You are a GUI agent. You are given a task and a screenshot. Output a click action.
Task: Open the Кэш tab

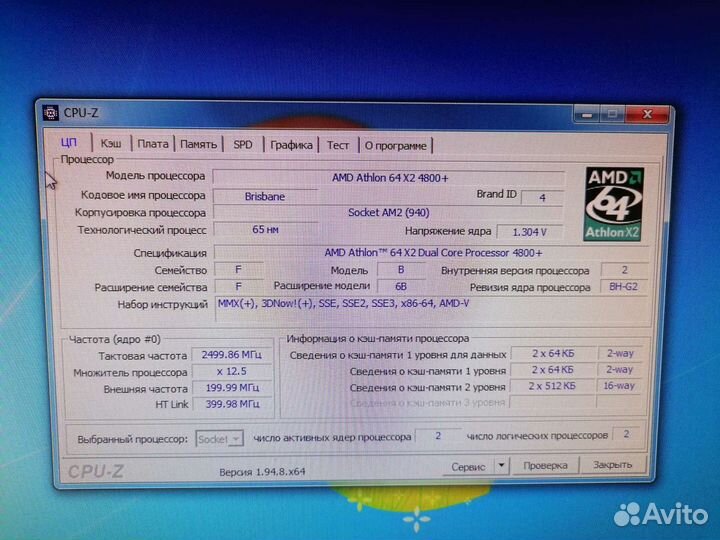pyautogui.click(x=111, y=144)
